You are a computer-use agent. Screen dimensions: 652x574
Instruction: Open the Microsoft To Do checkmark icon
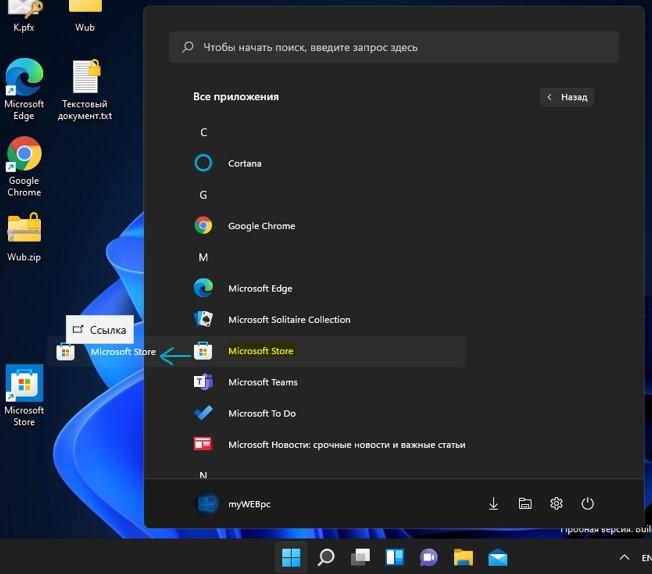coord(203,413)
